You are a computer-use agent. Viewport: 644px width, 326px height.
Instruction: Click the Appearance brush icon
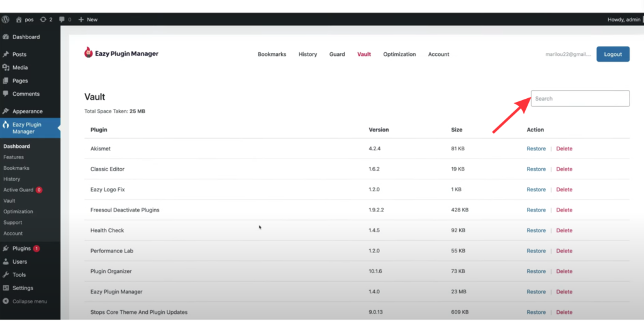click(6, 111)
